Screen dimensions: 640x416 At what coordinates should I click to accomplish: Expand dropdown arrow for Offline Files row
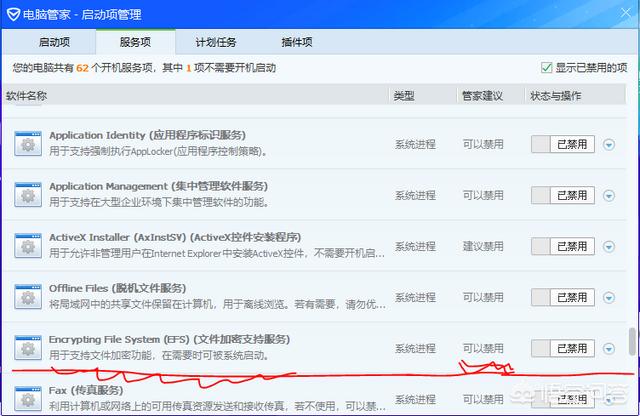pyautogui.click(x=610, y=297)
